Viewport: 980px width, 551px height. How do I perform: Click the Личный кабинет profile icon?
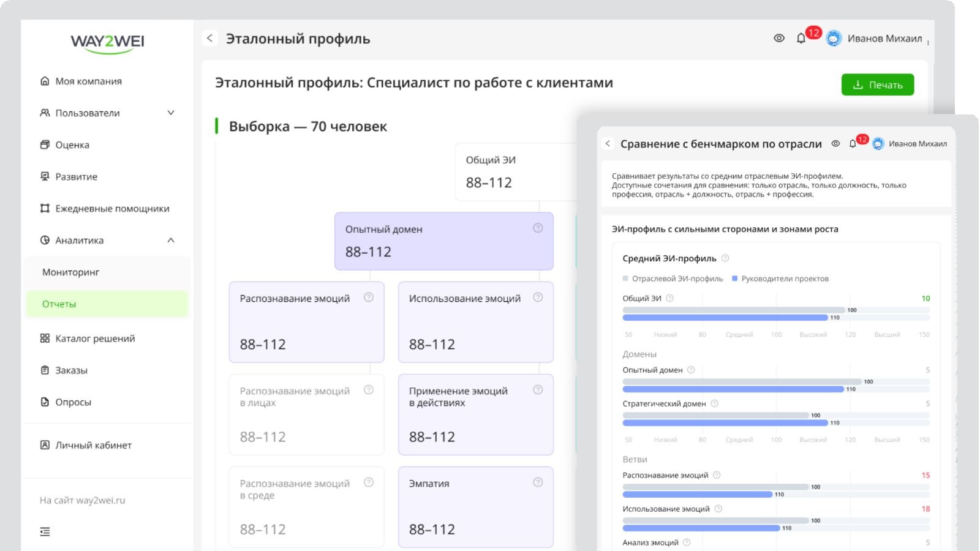(45, 445)
